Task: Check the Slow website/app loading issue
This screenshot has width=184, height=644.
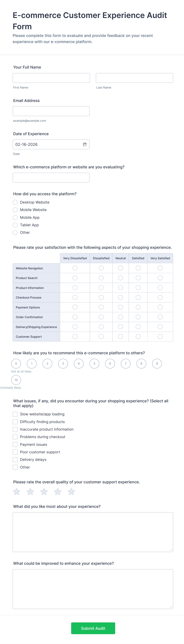Action: (x=15, y=414)
